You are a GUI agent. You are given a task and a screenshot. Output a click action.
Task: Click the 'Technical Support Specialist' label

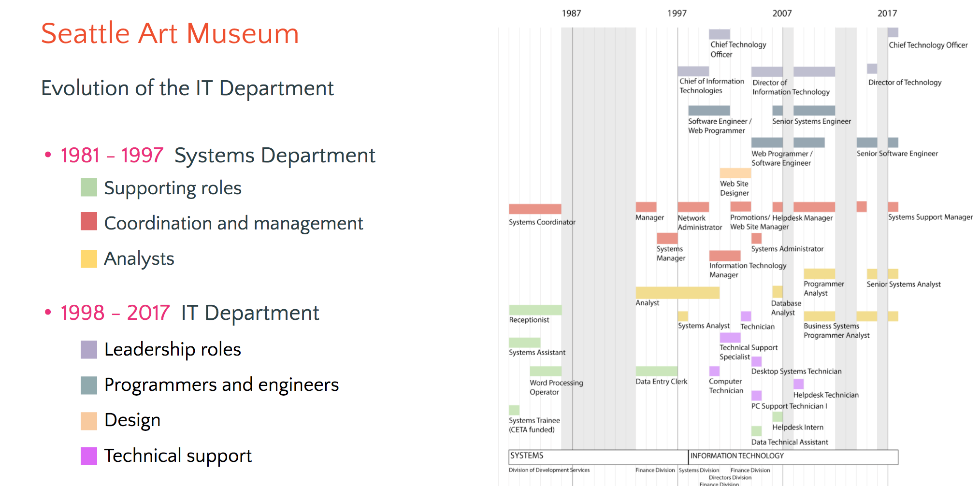749,352
